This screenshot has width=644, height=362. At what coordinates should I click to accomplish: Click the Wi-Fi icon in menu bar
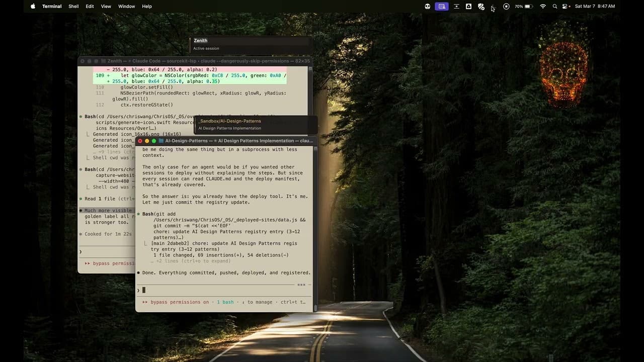543,7
